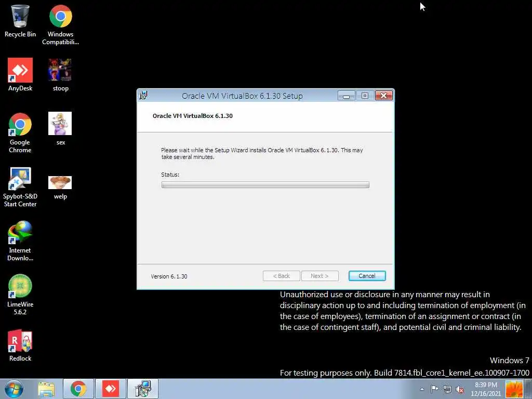Select the LimeWire 5.6.2 desktop shortcut
This screenshot has width=532, height=399.
[x=20, y=295]
